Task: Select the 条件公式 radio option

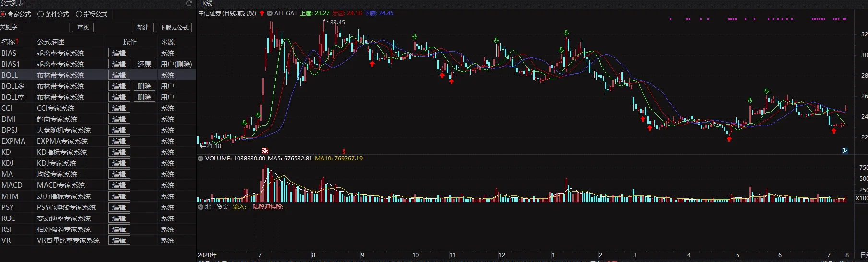Action: 53,14
